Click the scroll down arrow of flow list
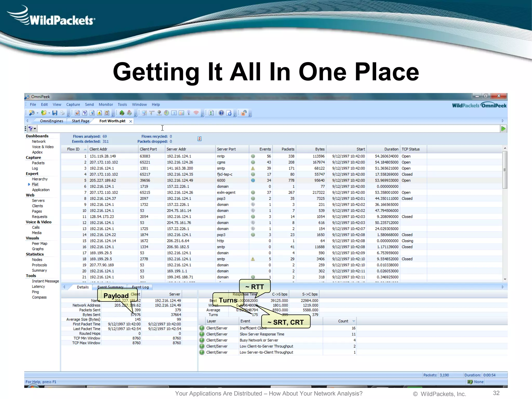The width and height of the screenshot is (532, 399). [x=505, y=279]
